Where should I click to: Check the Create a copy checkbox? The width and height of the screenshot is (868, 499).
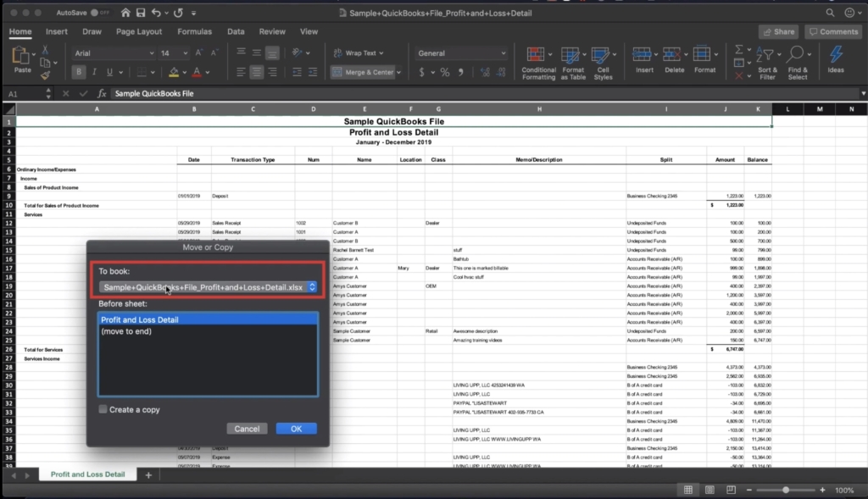coord(103,409)
